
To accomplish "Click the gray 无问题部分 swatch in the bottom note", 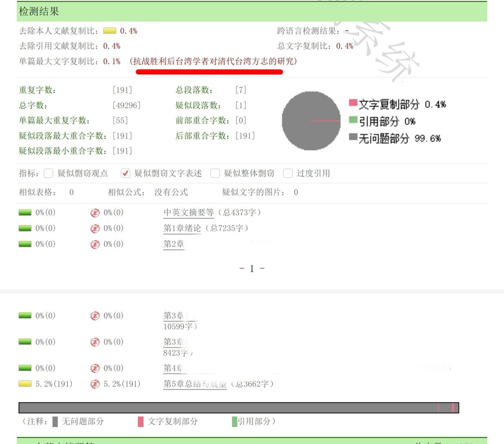I will [x=55, y=422].
